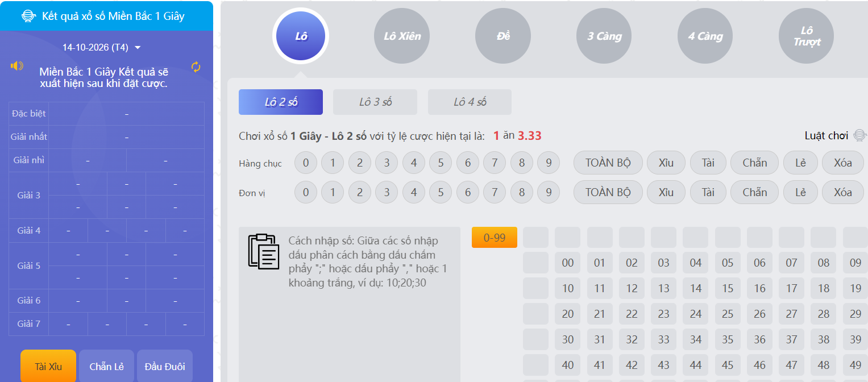Click Tài in Hàng chục row
Image resolution: width=868 pixels, height=382 pixels.
(708, 163)
